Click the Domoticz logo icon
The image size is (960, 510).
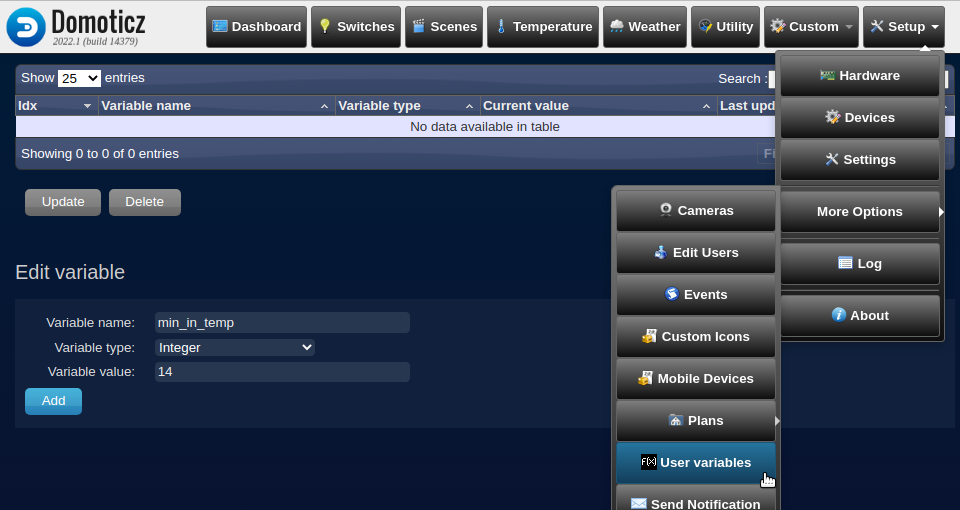pyautogui.click(x=26, y=27)
